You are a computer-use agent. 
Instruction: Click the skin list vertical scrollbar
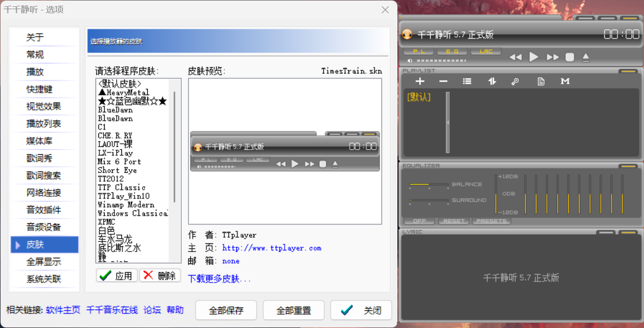tap(175, 147)
